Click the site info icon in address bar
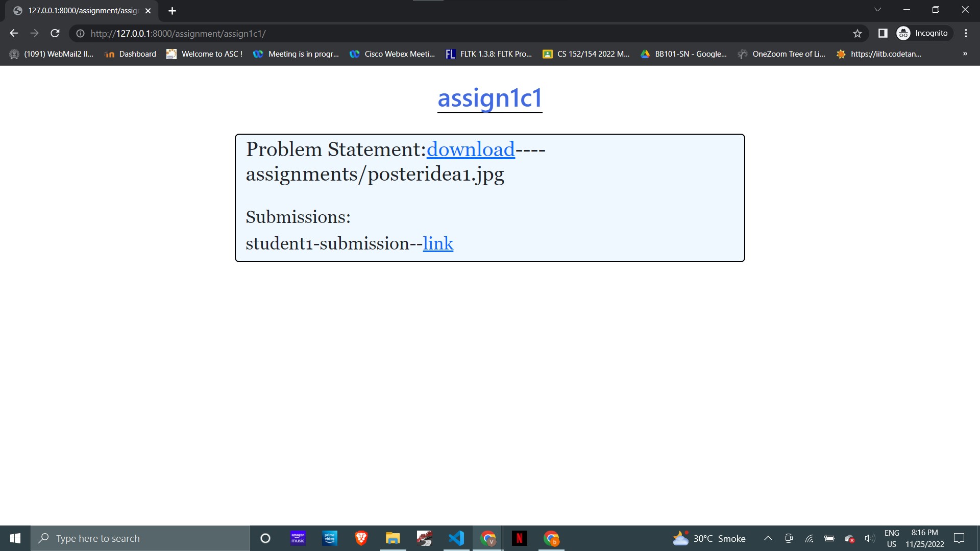This screenshot has width=980, height=551. pos(80,33)
